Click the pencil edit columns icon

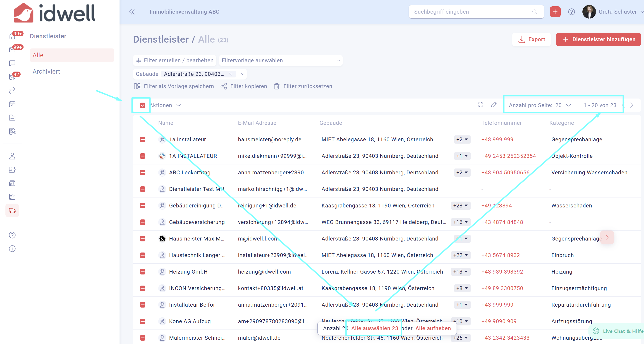coord(493,105)
